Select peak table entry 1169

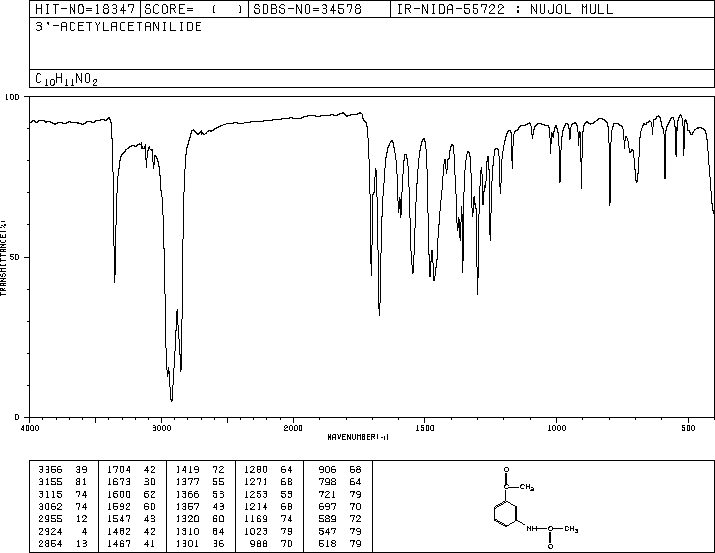tap(269, 519)
